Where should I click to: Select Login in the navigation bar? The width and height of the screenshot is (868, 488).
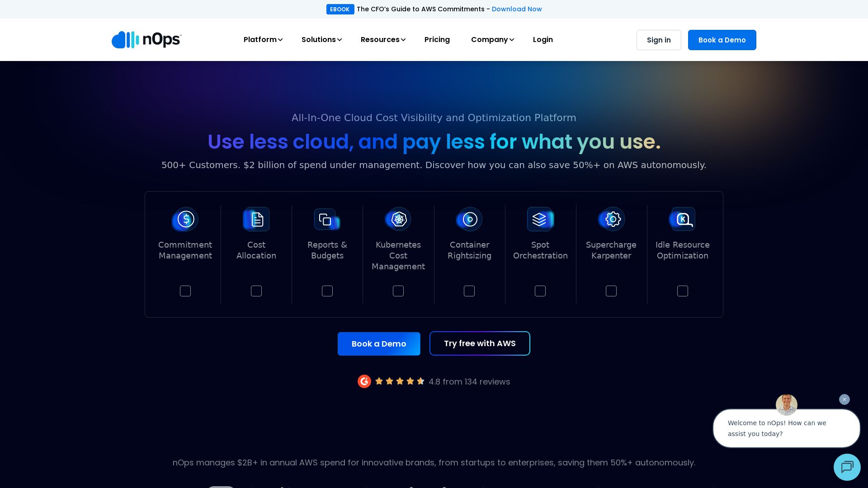click(542, 40)
